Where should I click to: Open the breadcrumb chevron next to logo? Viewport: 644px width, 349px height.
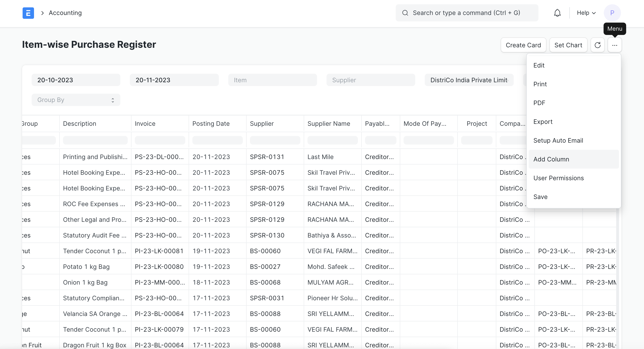(x=42, y=13)
